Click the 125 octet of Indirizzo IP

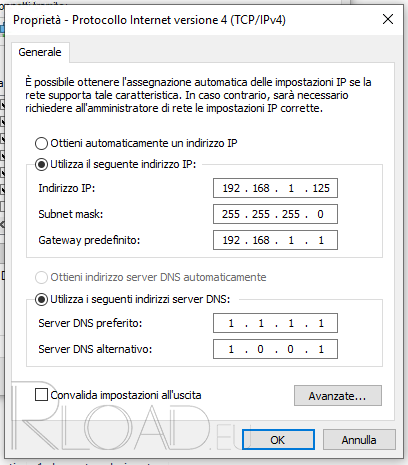[321, 188]
